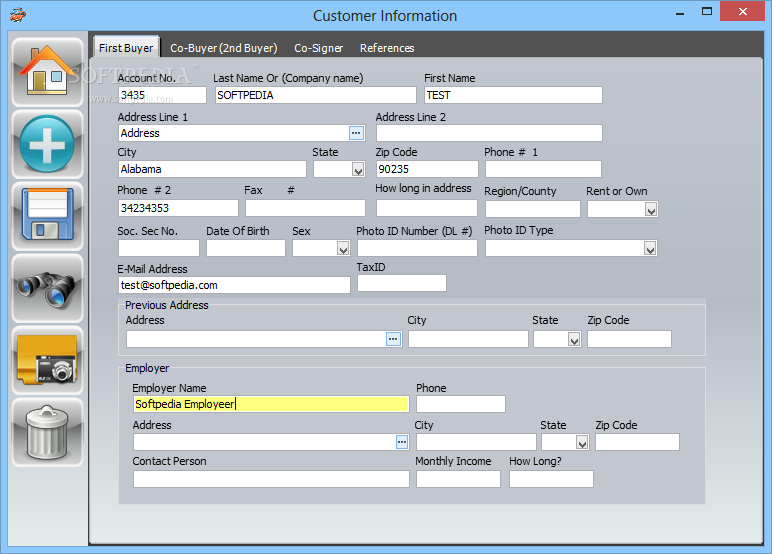
Task: Click the E-Mail Address field
Action: (x=234, y=285)
